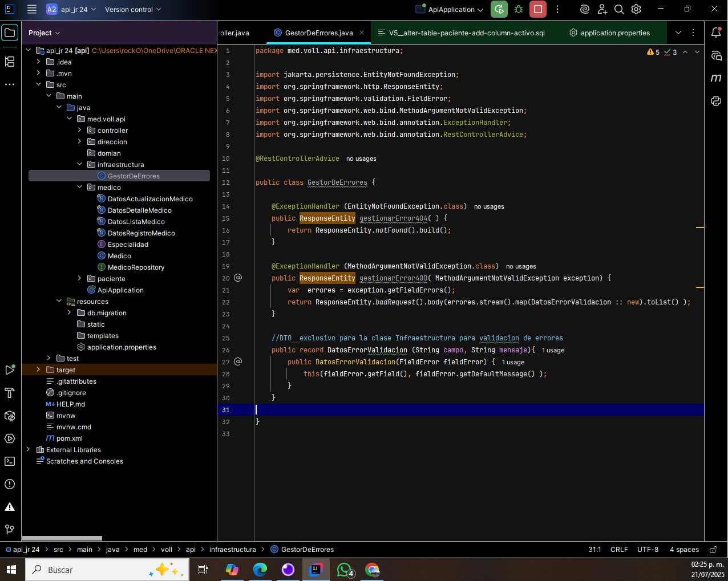This screenshot has height=581, width=728.
Task: Rerun ApiApplication with the green button
Action: click(499, 9)
